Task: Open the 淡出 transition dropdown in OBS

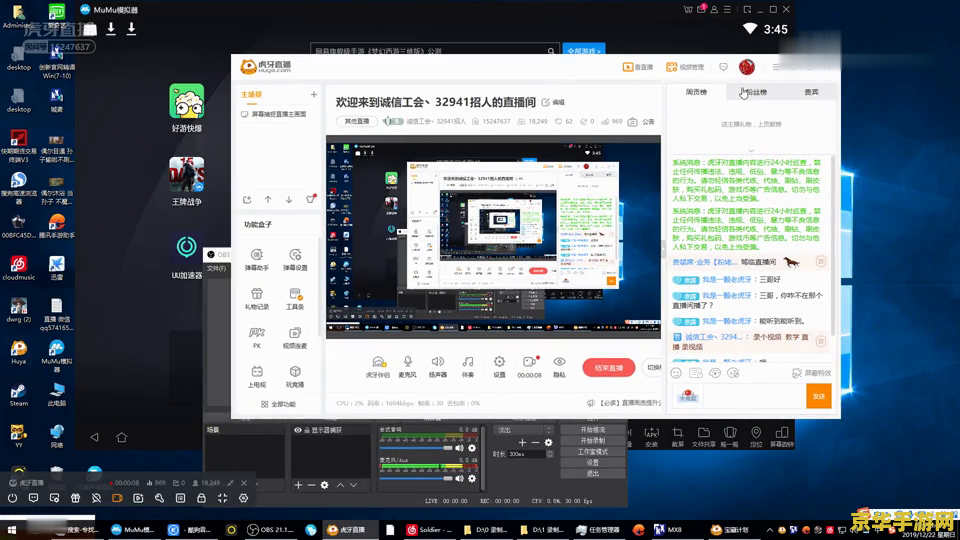Action: (525, 430)
